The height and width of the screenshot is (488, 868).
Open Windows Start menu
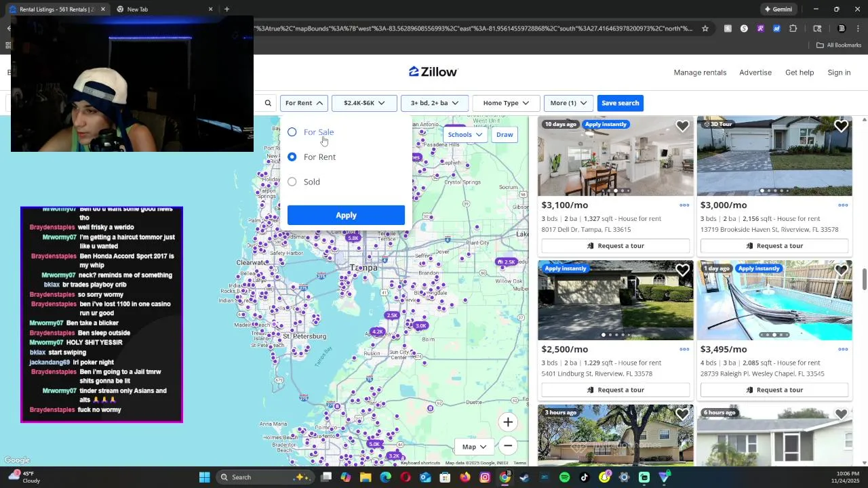pos(204,477)
